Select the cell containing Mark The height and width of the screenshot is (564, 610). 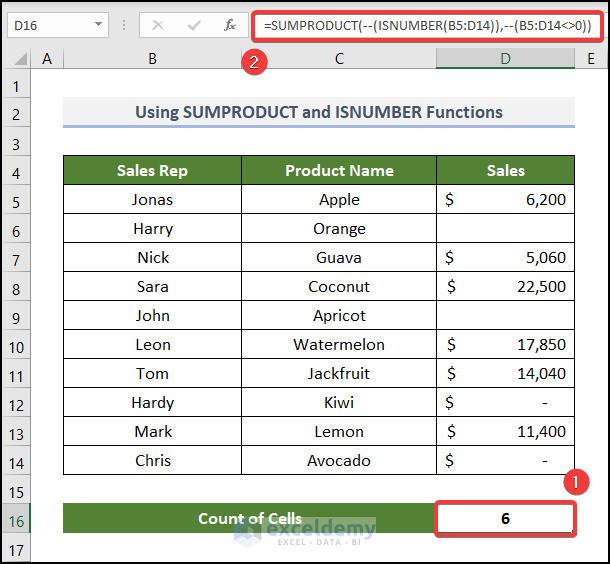click(152, 432)
